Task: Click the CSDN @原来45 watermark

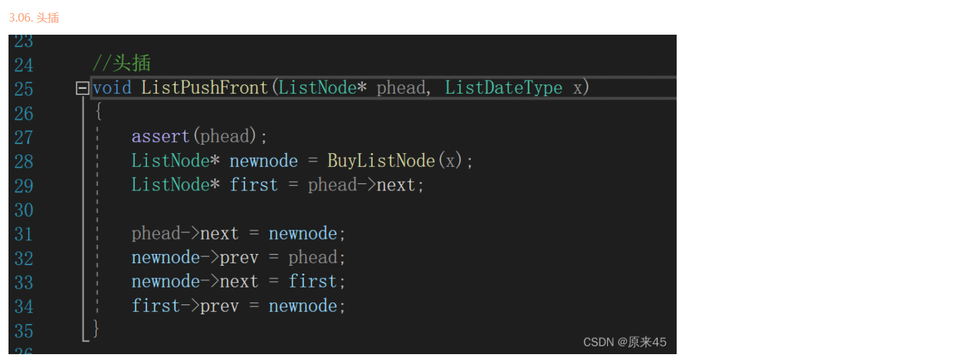Action: (624, 342)
